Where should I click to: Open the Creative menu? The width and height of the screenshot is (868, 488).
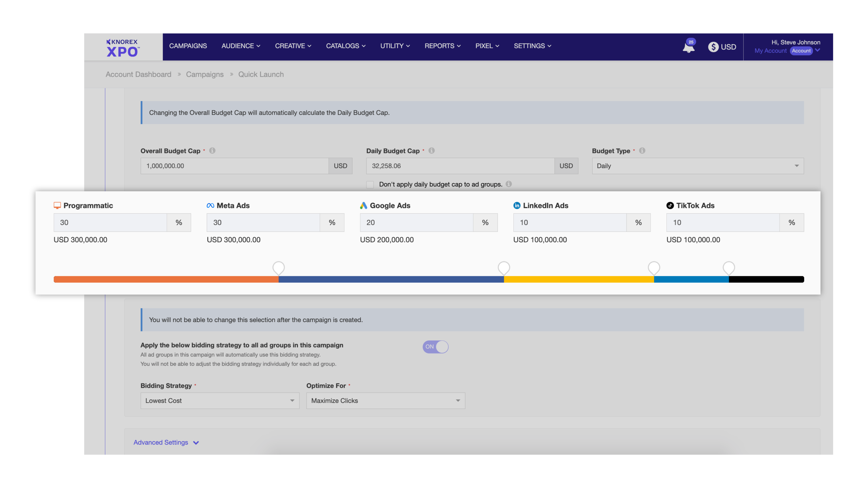pyautogui.click(x=293, y=46)
